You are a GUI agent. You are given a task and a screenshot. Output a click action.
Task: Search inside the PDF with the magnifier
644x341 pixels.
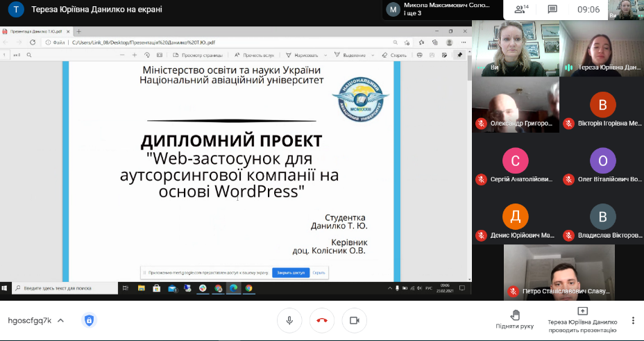29,55
